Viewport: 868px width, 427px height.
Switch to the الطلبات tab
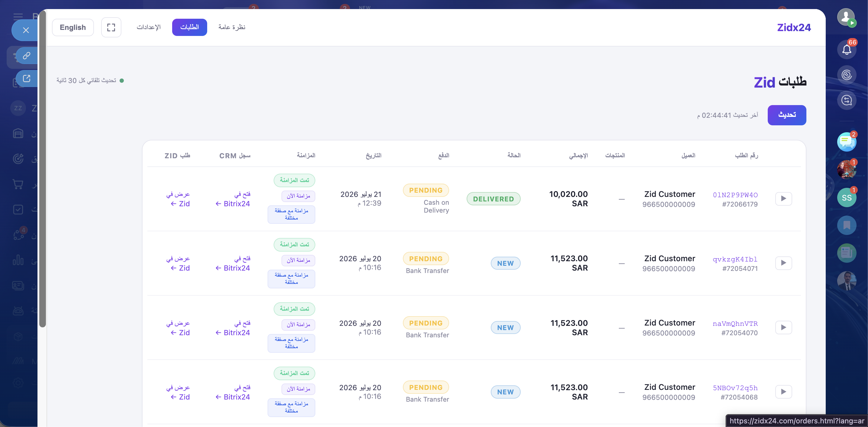click(189, 27)
